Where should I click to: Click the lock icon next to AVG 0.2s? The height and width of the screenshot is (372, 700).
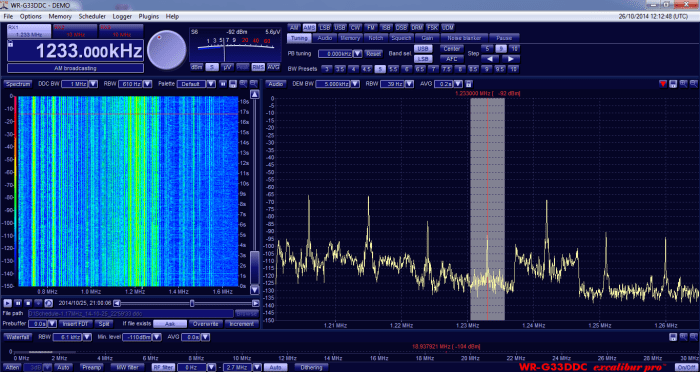[x=468, y=84]
